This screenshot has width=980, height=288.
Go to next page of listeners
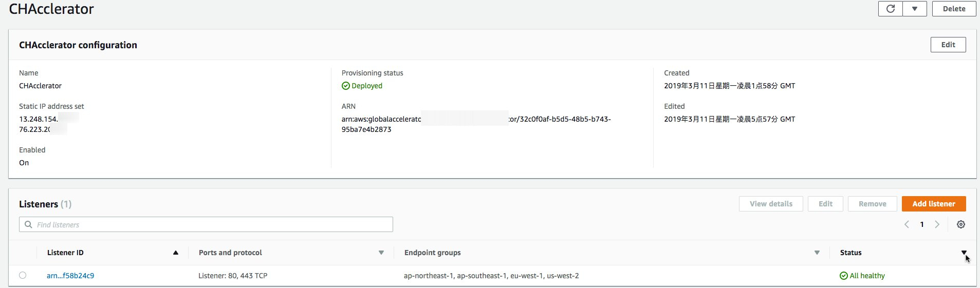tap(937, 224)
